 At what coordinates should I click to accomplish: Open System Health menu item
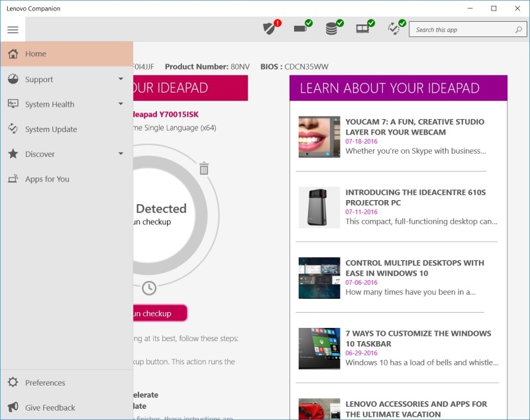[67, 104]
